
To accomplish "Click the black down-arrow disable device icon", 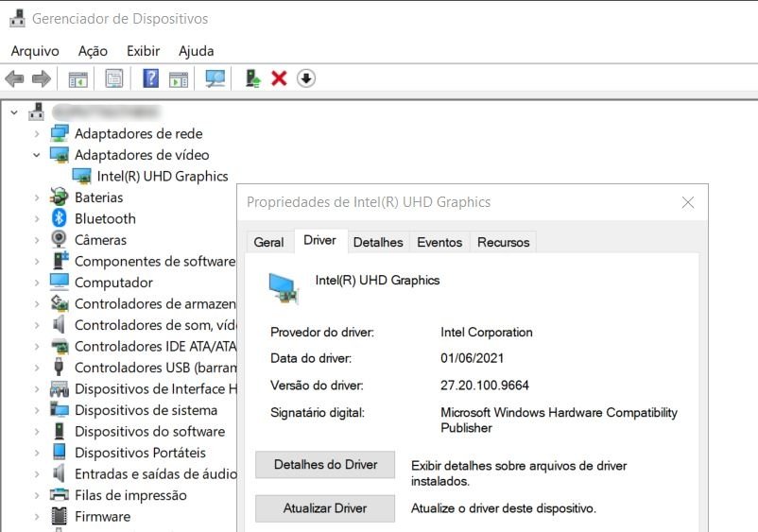I will tap(306, 78).
